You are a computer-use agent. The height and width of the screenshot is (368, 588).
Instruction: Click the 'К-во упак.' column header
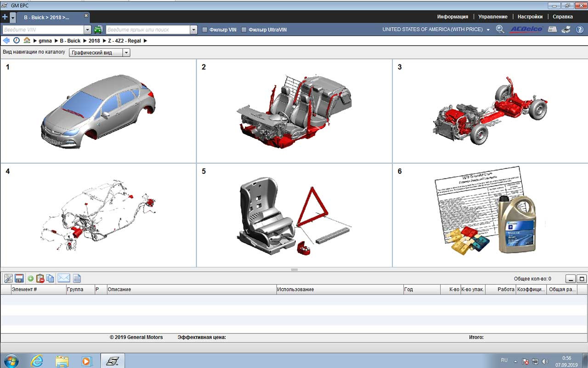[473, 289]
